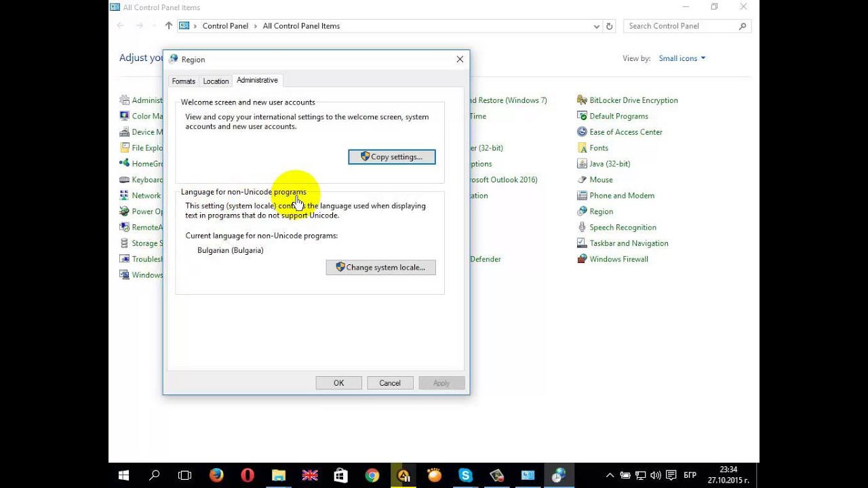The height and width of the screenshot is (488, 868).
Task: Switch to the Location tab
Action: tap(216, 81)
